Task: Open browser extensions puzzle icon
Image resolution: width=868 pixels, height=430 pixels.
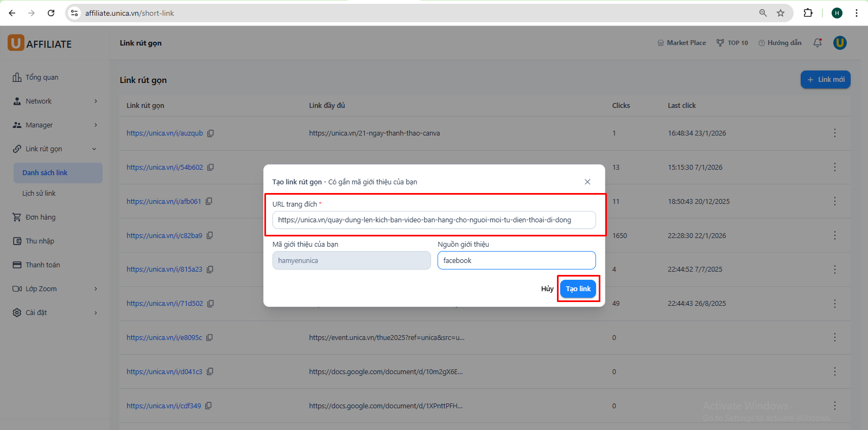Action: [x=808, y=13]
